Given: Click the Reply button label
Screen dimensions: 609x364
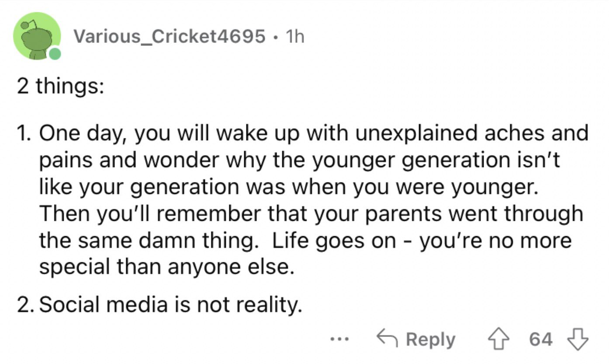Looking at the screenshot, I should (x=430, y=340).
